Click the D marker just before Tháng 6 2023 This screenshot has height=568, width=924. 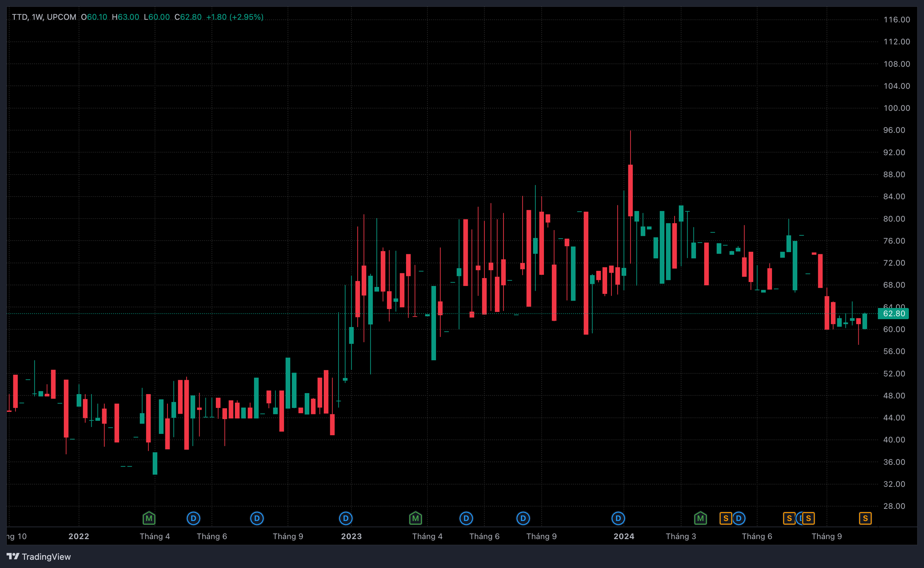(x=466, y=519)
